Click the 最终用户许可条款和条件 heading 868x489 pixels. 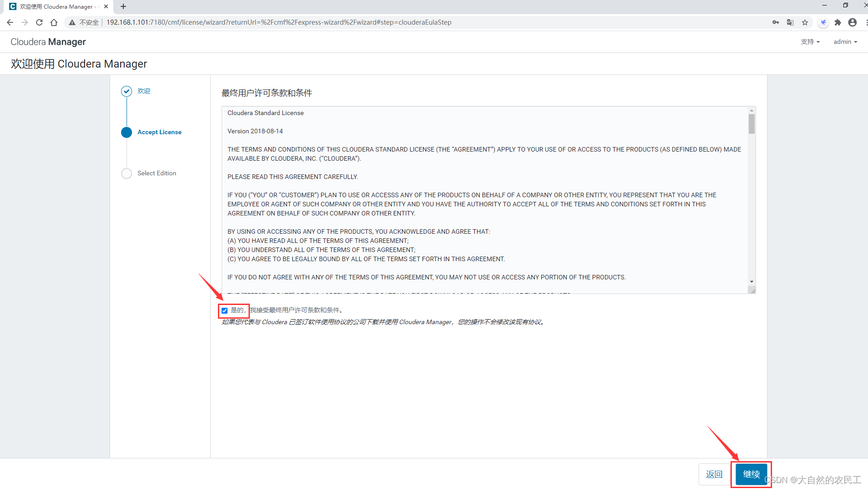[267, 93]
